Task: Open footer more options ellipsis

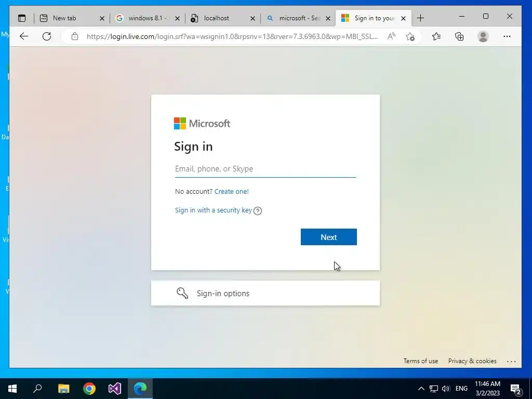Action: pos(511,362)
